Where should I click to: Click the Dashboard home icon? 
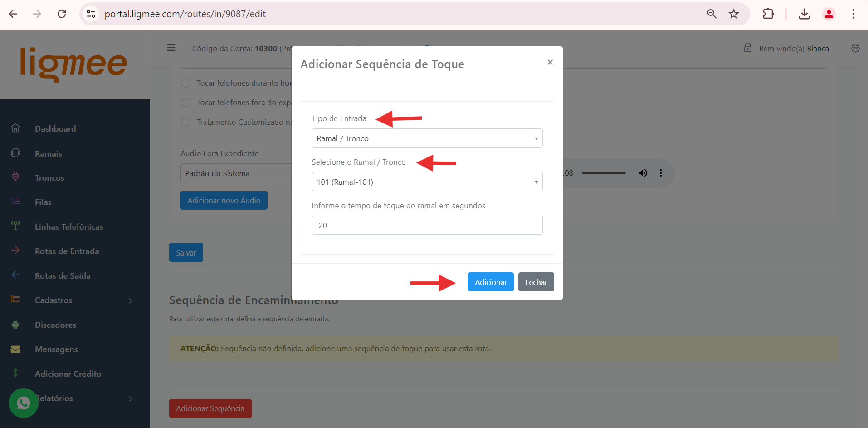click(15, 128)
